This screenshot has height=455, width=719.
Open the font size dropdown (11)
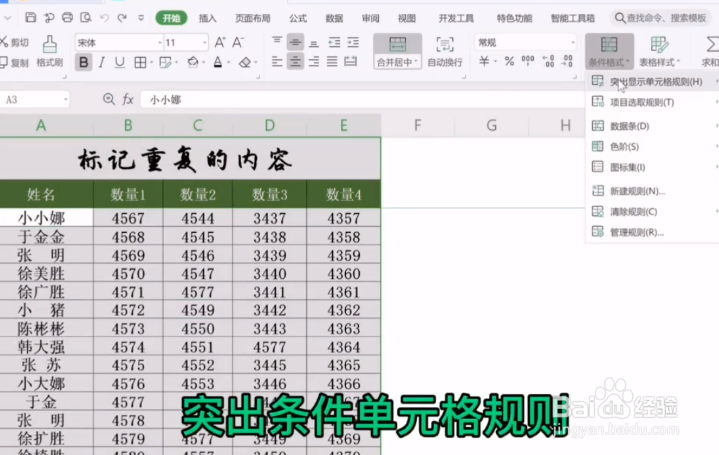point(205,43)
